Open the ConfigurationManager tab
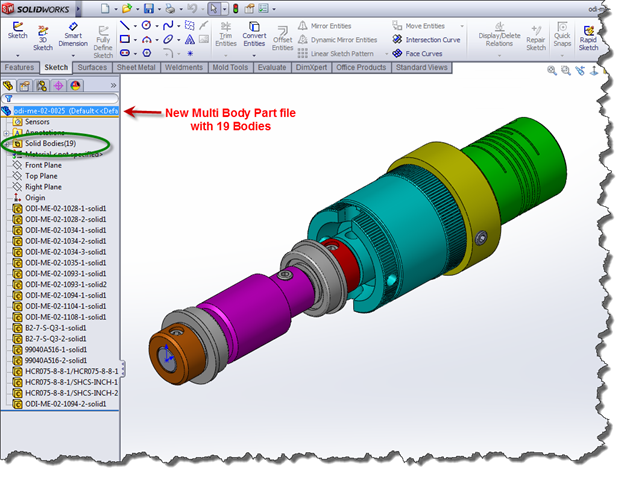The width and height of the screenshot is (624, 477). point(41,86)
